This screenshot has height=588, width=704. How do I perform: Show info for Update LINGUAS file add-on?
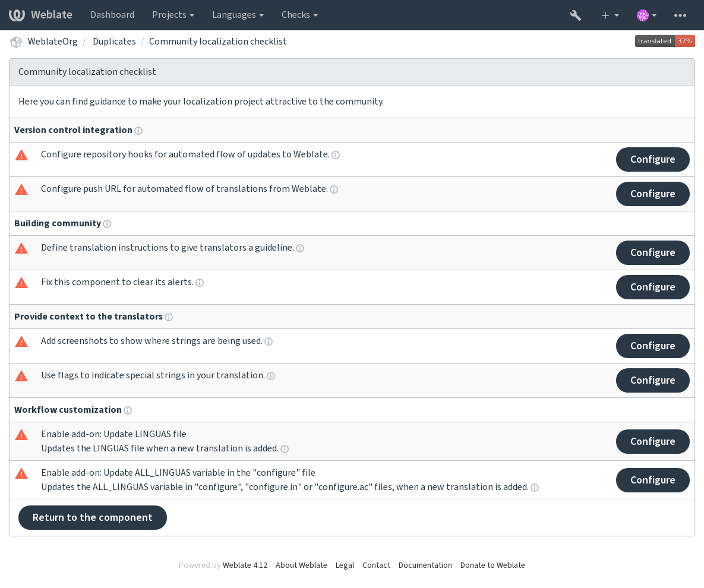[x=284, y=449]
